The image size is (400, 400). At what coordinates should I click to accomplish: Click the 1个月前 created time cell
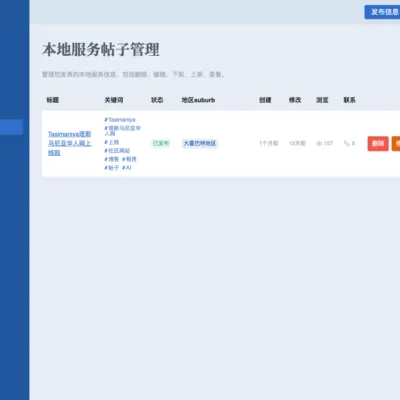[269, 143]
